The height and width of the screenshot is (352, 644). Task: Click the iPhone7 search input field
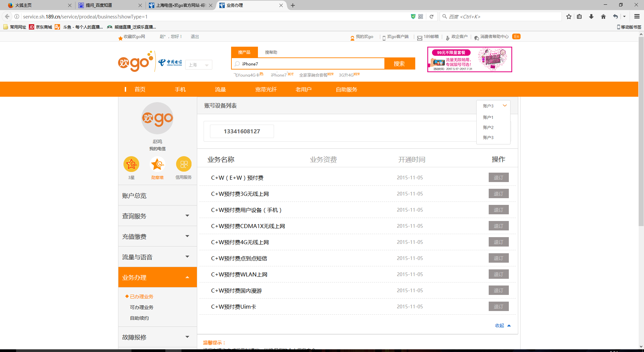pos(309,63)
